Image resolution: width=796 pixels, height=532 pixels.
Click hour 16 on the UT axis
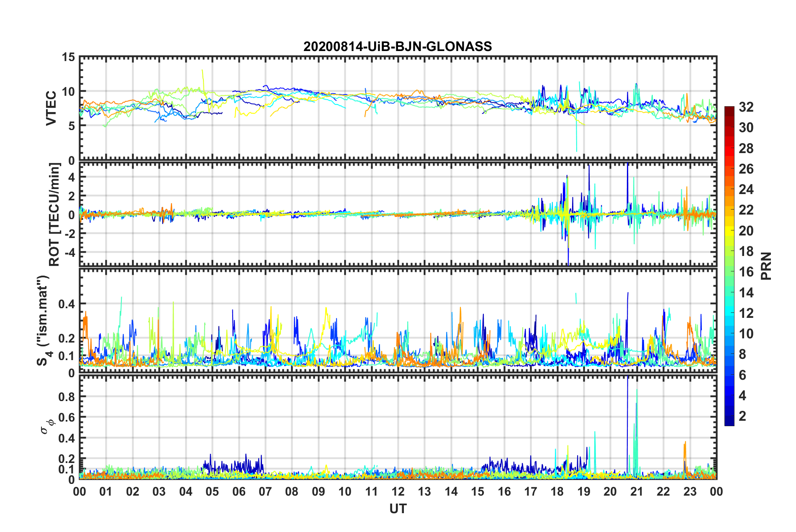tap(504, 491)
